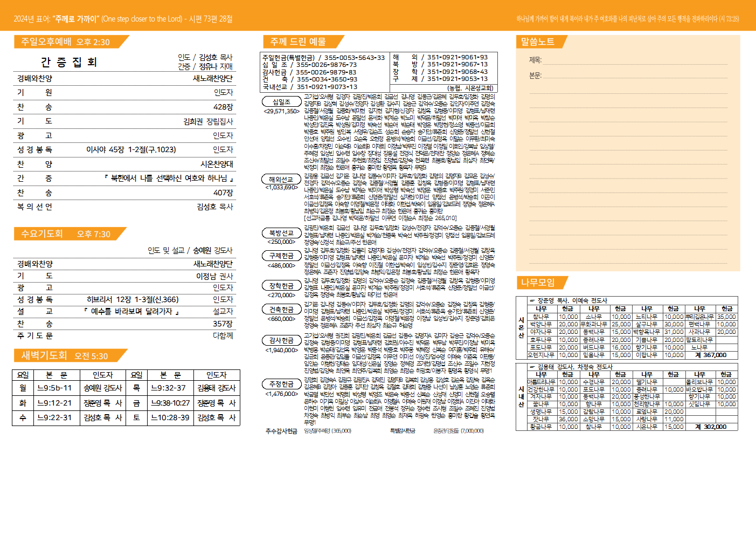This screenshot has height=535, width=756.
Task: Click '추수감사헌금' label at the bottom
Action: [281, 431]
